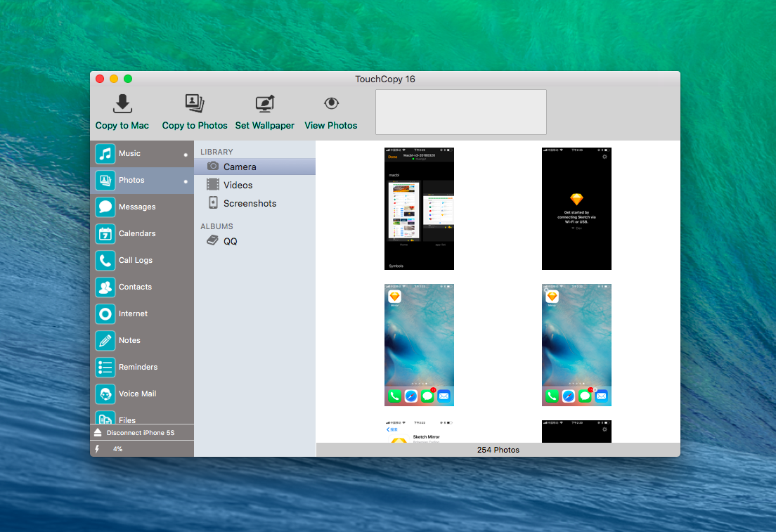Click the 254 Photos status text
Screen dimensions: 776x532
tap(498, 450)
